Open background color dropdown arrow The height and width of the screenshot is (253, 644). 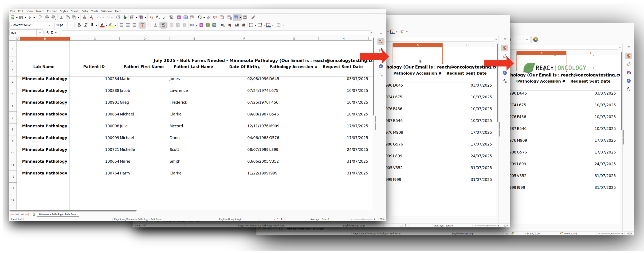(x=115, y=26)
